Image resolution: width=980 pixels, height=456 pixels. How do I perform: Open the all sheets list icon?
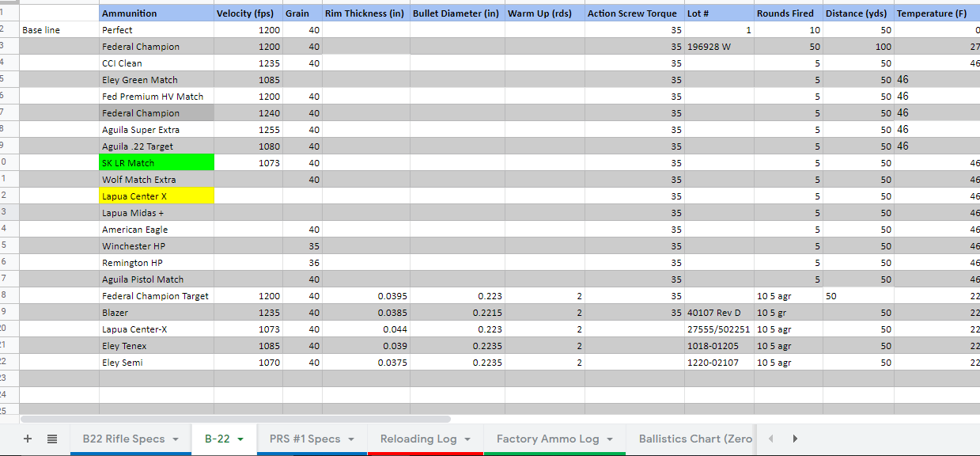tap(52, 439)
